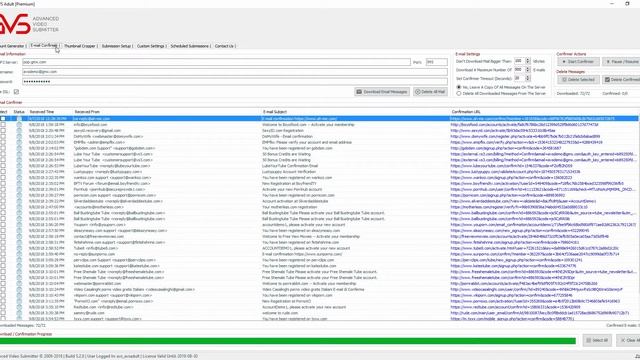The height and width of the screenshot is (360, 640).
Task: Tick checkbox for the 1:58:18 PM email
Action: coord(3,124)
